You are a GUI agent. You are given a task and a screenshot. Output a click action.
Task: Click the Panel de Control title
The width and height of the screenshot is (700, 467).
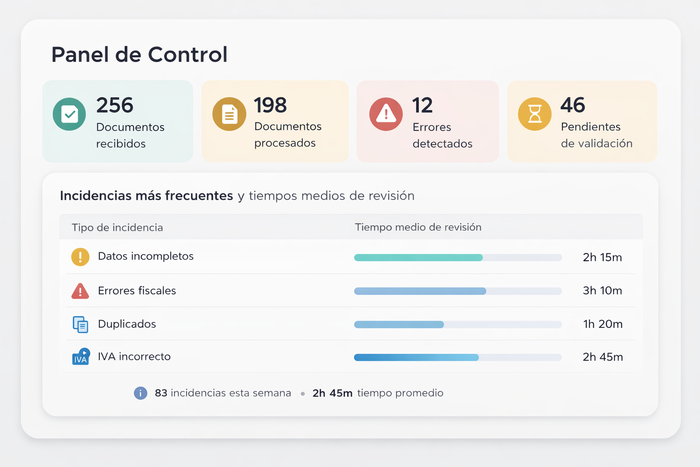click(x=139, y=55)
